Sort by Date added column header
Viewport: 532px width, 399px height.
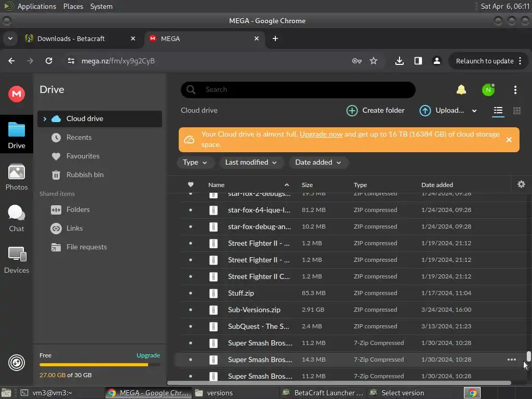pos(437,185)
